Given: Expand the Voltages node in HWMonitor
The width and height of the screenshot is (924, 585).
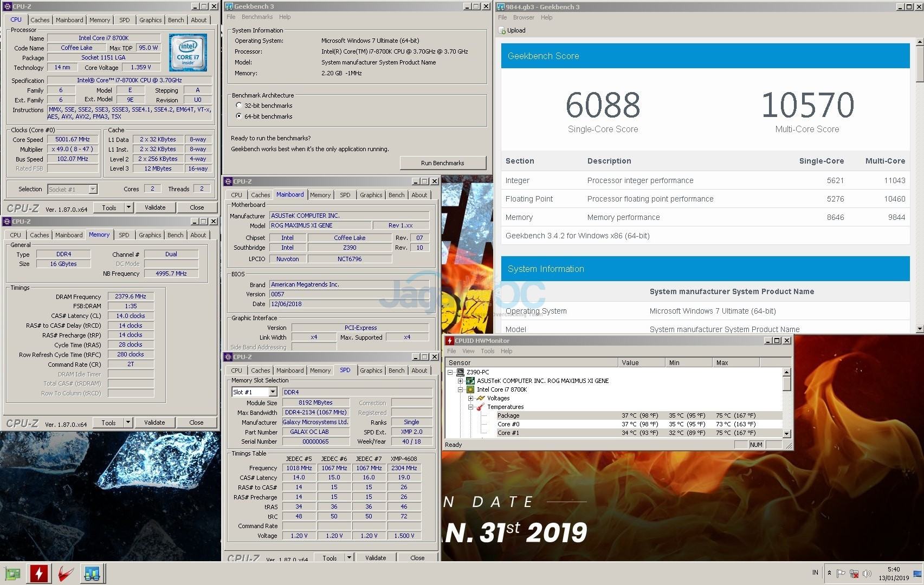Looking at the screenshot, I should click(x=470, y=398).
